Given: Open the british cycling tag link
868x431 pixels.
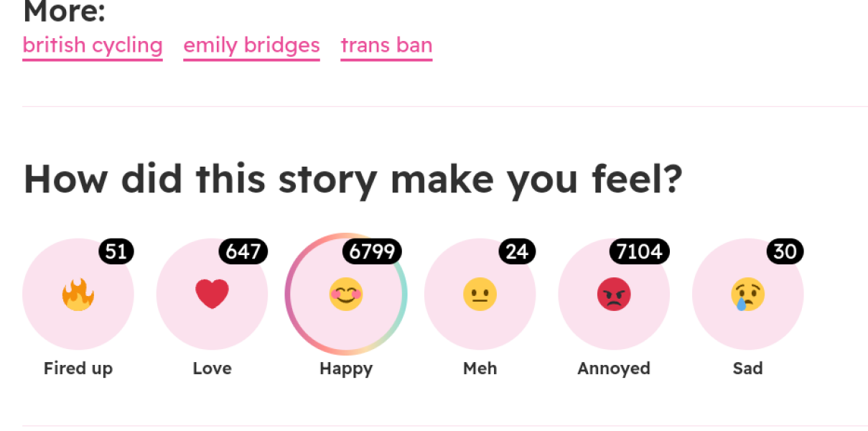Looking at the screenshot, I should 92,45.
